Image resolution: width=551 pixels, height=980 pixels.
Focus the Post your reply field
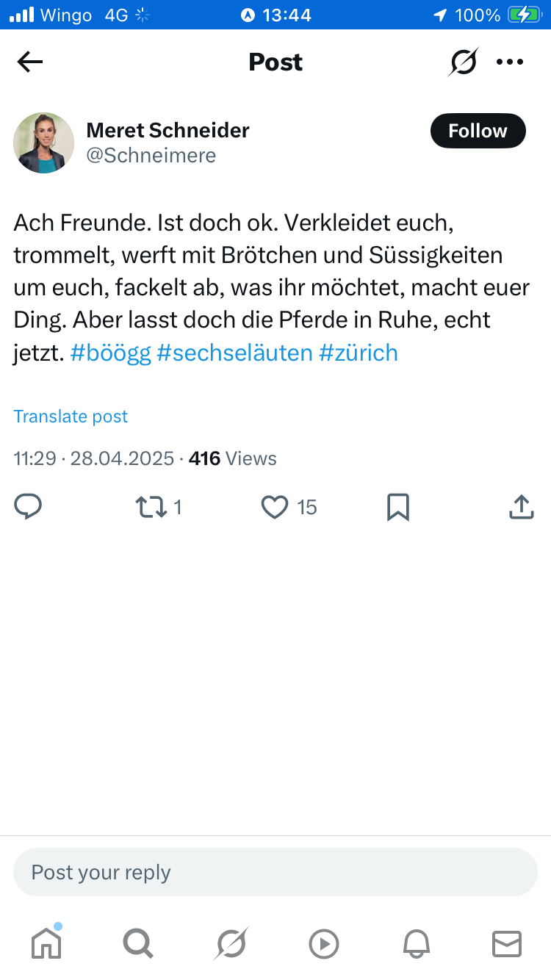pyautogui.click(x=275, y=872)
